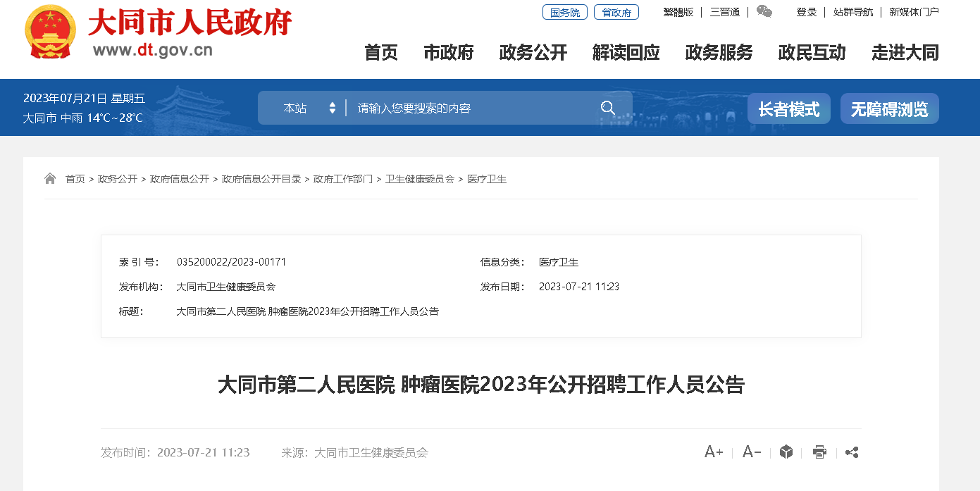The height and width of the screenshot is (491, 980).
Task: Go to 政府工作部门 breadcrumb link
Action: (343, 179)
